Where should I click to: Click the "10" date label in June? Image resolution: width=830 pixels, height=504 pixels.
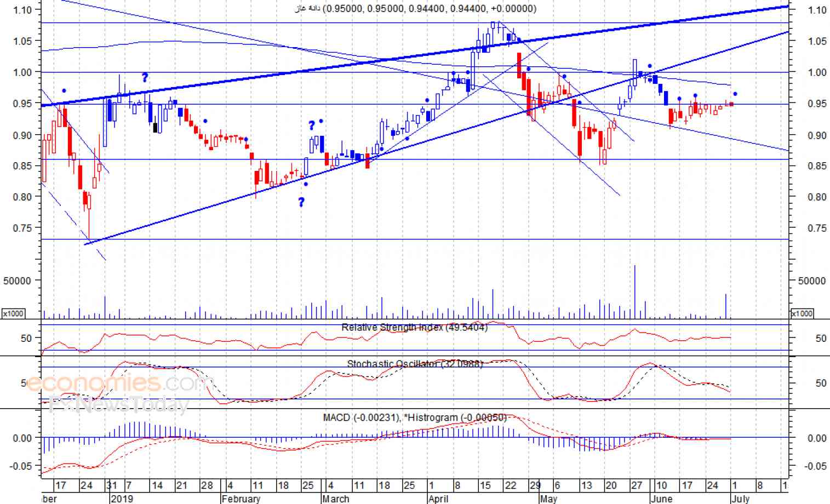662,485
